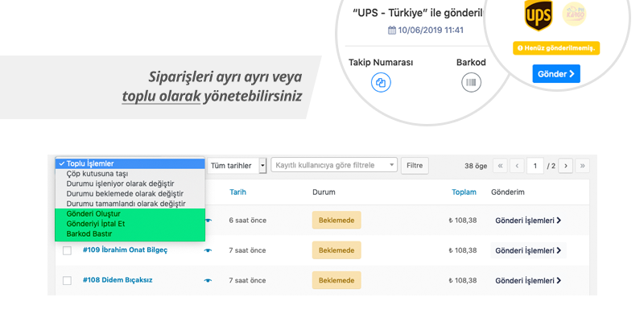
Task: Click the barcode icon under Barkod
Action: point(471,83)
